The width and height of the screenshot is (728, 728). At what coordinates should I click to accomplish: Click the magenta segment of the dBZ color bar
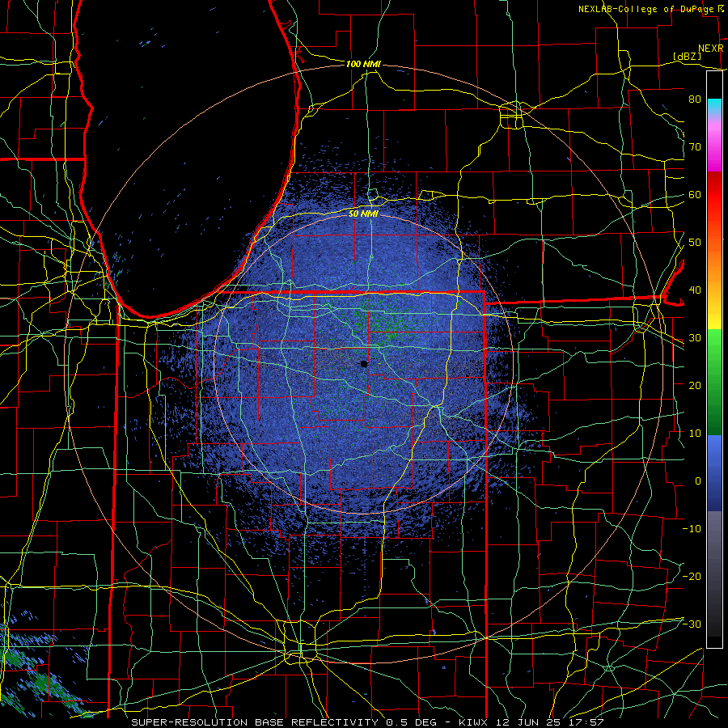(x=714, y=153)
